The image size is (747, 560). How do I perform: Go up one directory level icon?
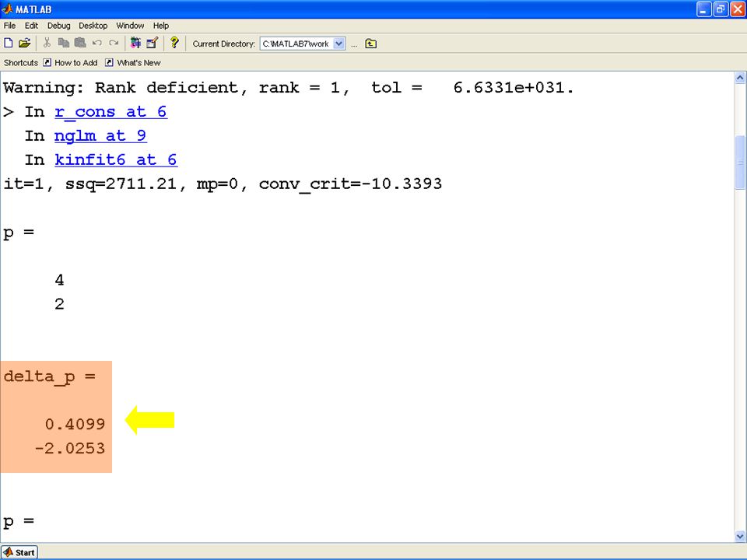pos(370,44)
